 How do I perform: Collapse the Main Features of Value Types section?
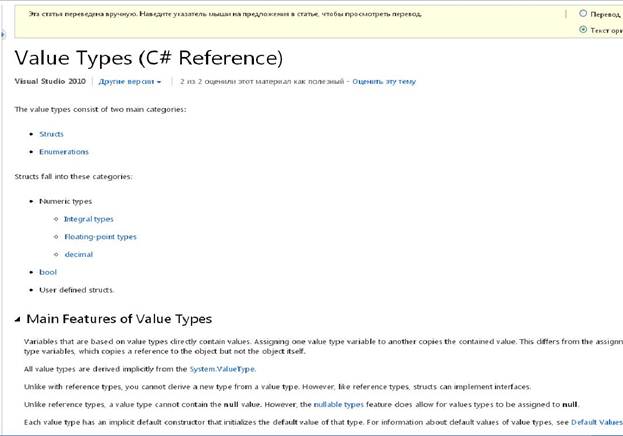(x=17, y=319)
